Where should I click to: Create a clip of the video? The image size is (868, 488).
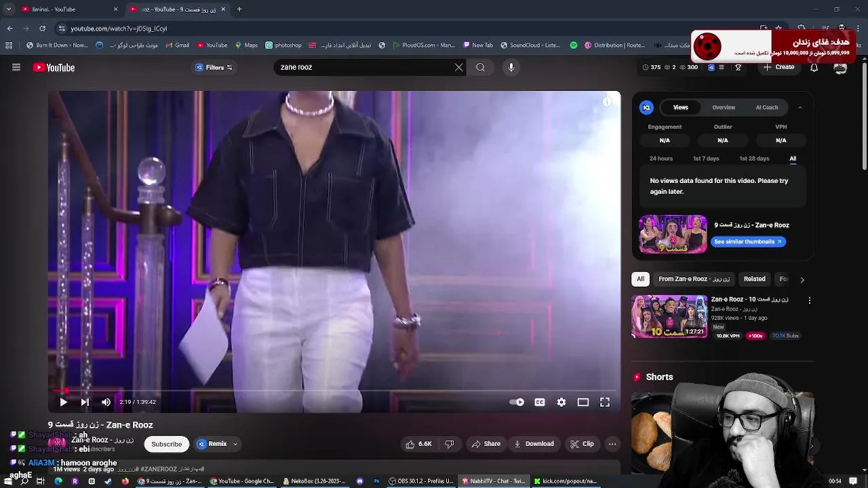tap(582, 444)
